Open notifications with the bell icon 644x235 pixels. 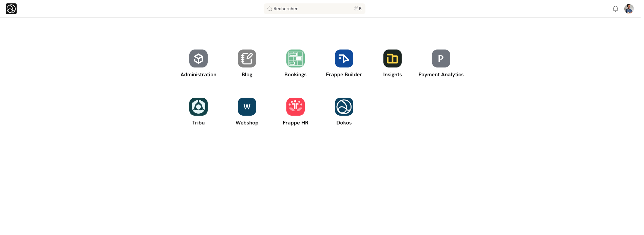click(x=615, y=9)
